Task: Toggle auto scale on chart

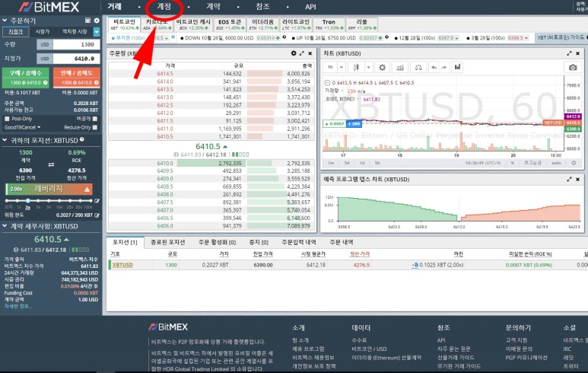Action: pos(556,163)
